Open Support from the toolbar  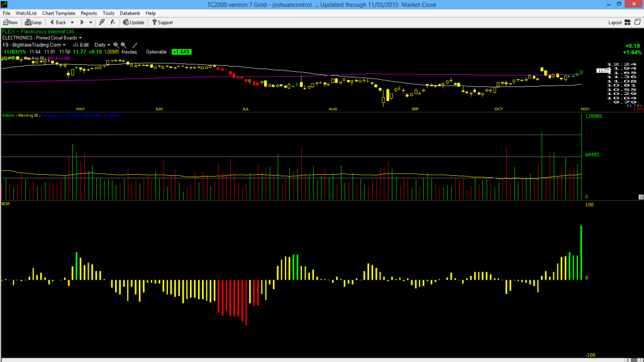pyautogui.click(x=163, y=23)
